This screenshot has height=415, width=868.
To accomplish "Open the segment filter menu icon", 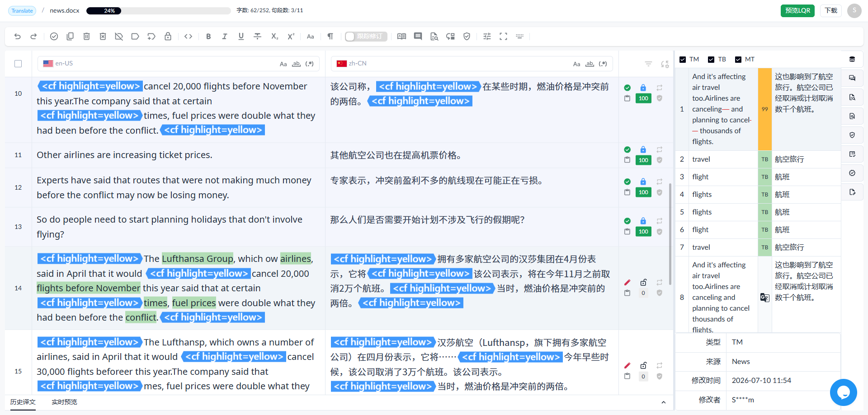I will [648, 64].
